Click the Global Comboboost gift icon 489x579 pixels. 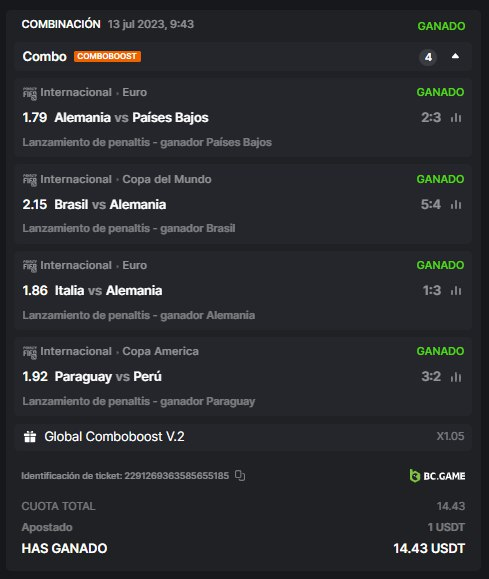[30, 436]
